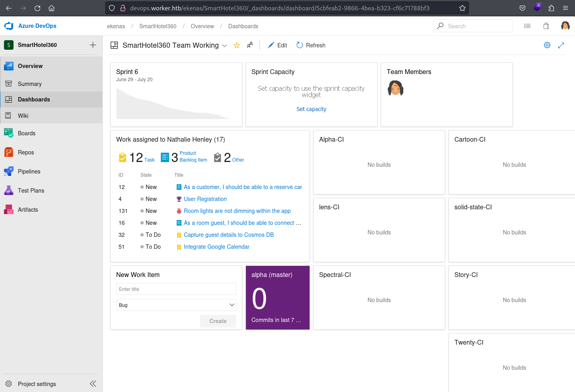
Task: Open 'Integrate Google Calendar' task
Action: click(216, 247)
